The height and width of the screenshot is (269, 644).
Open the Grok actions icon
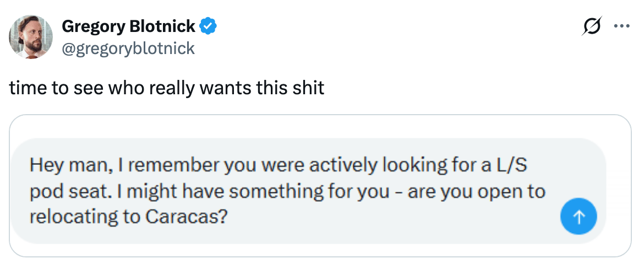click(593, 26)
